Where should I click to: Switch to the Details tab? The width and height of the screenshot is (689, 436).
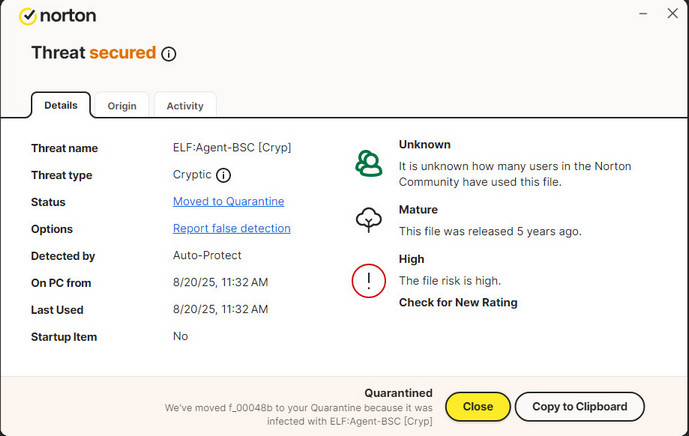(x=61, y=105)
